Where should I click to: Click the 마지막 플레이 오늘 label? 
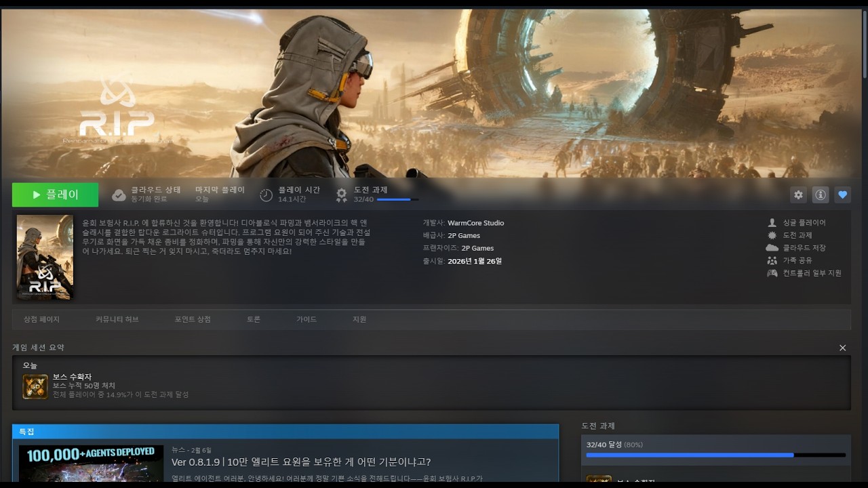[220, 195]
